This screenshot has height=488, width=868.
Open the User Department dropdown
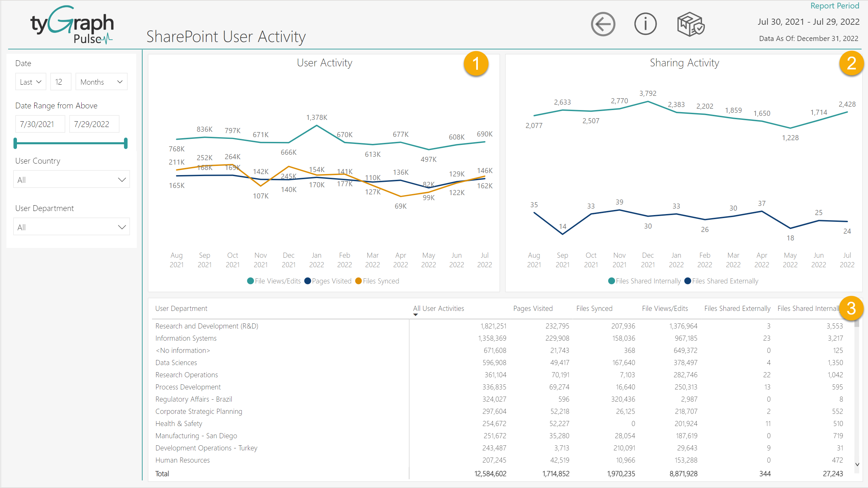(x=71, y=226)
